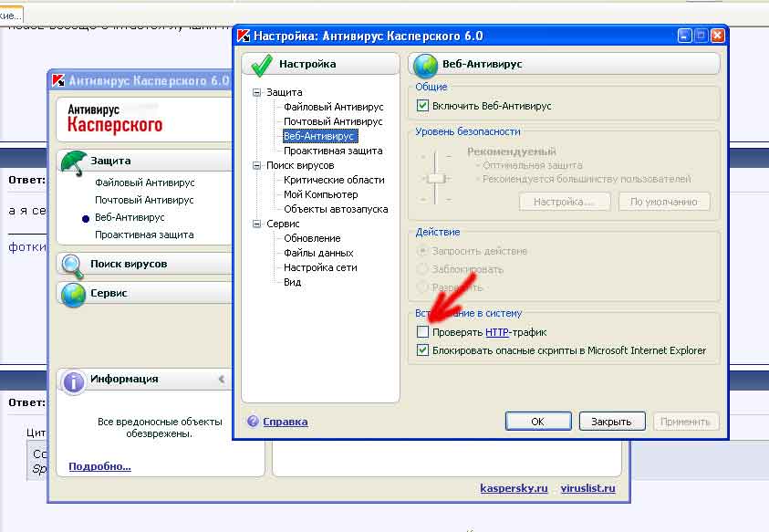769x532 pixels.
Task: Open Файлы данных in settings tree
Action: (318, 253)
